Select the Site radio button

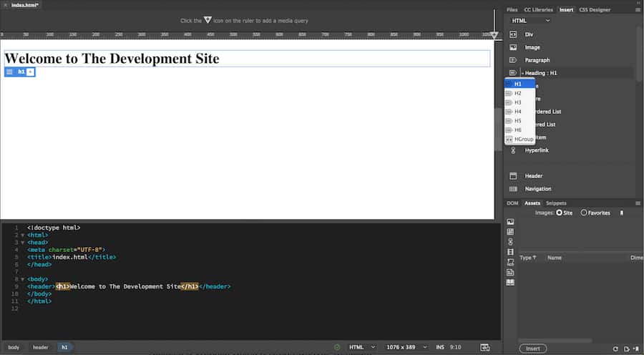pos(559,213)
